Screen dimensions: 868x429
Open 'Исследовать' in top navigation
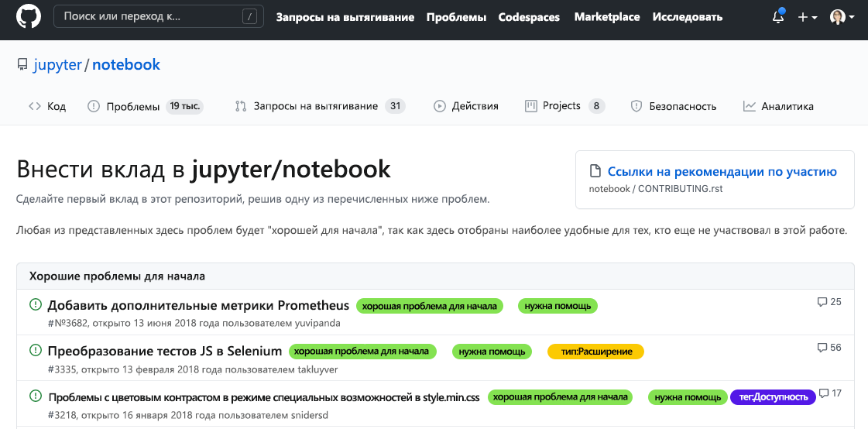coord(688,17)
